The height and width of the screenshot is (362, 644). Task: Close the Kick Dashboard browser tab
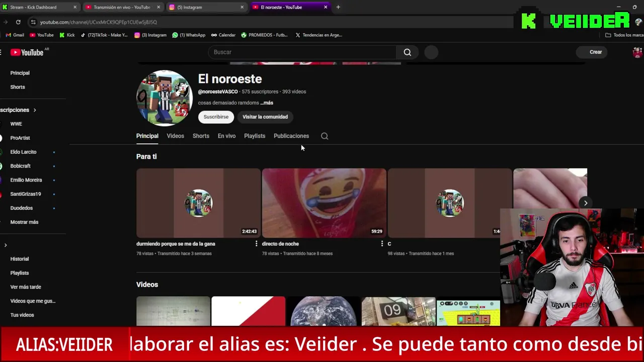click(75, 7)
